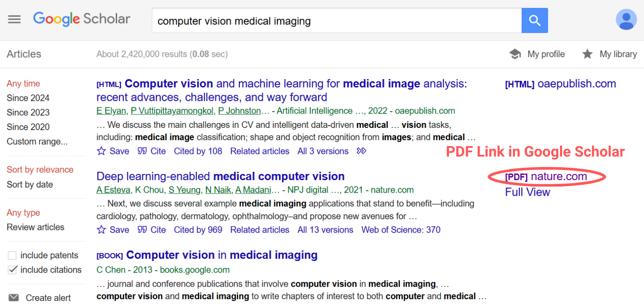Open Cite dialog for the Esteva paper

152,230
